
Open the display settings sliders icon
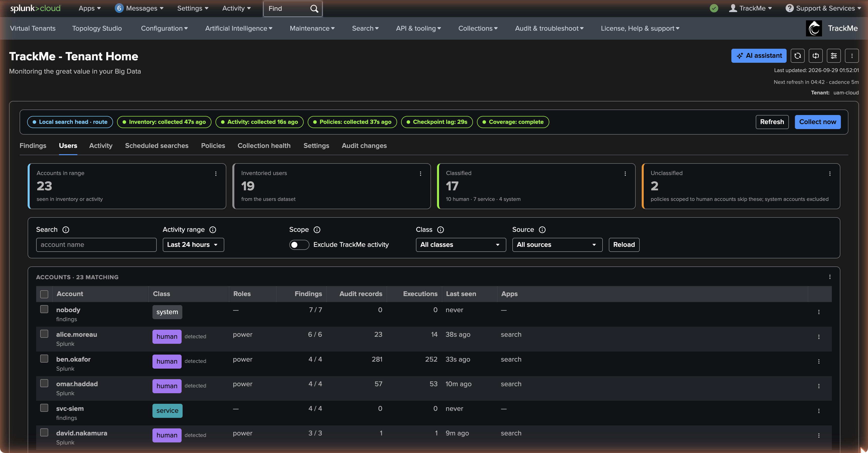coord(834,56)
